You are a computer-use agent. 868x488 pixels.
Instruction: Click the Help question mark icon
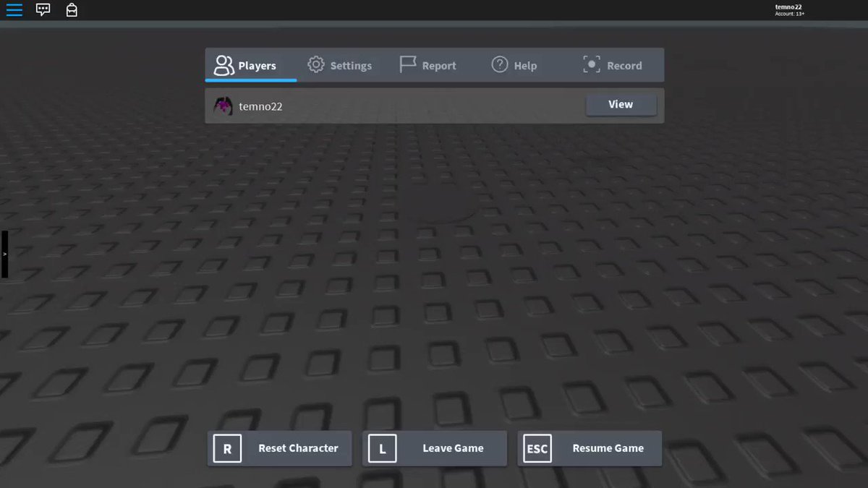coord(500,64)
